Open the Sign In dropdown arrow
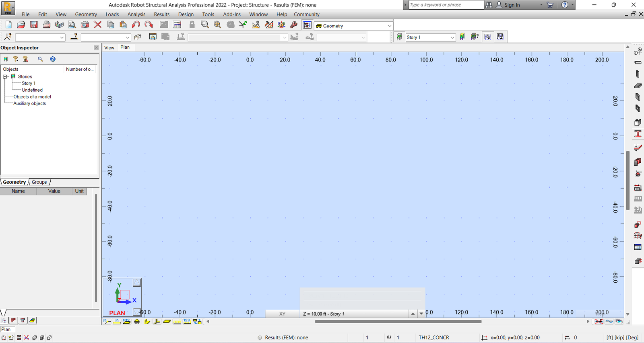644x343 pixels. click(541, 5)
